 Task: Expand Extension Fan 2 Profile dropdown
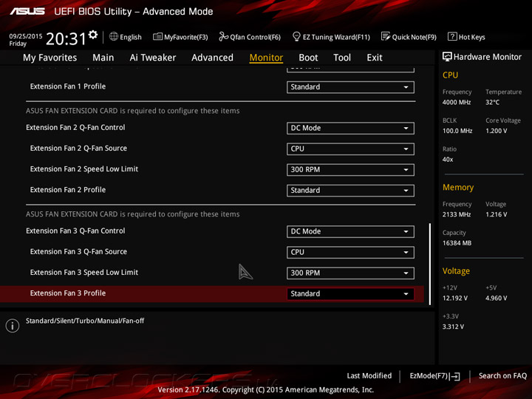click(x=350, y=191)
